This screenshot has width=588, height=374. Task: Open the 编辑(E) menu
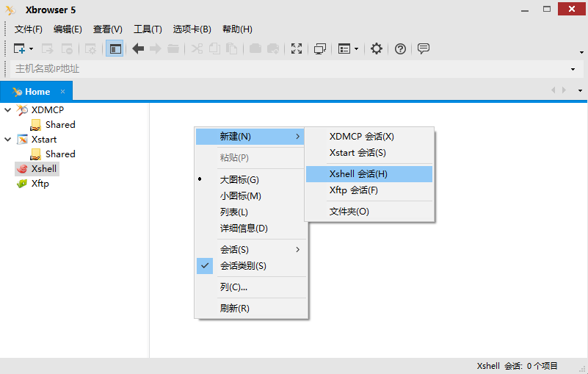tap(68, 29)
